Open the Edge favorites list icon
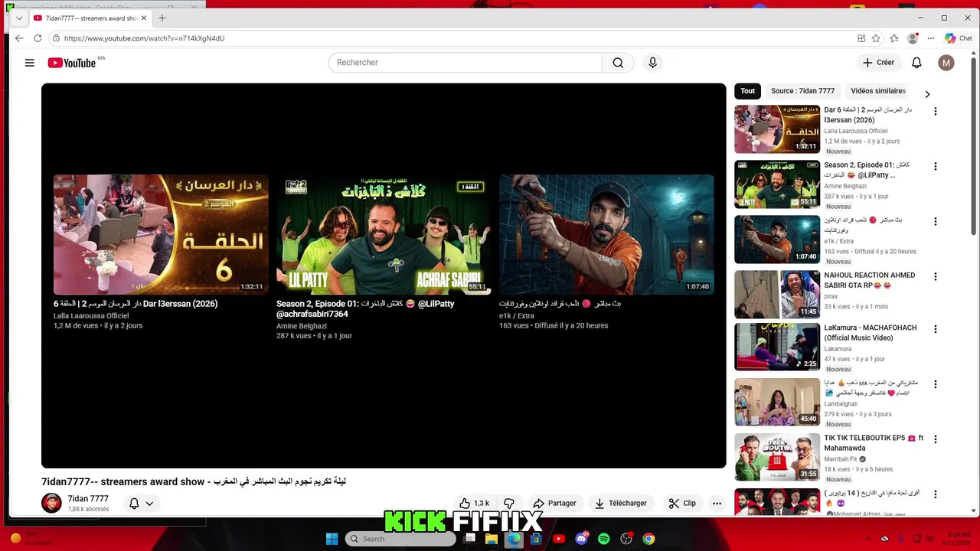 click(x=894, y=38)
